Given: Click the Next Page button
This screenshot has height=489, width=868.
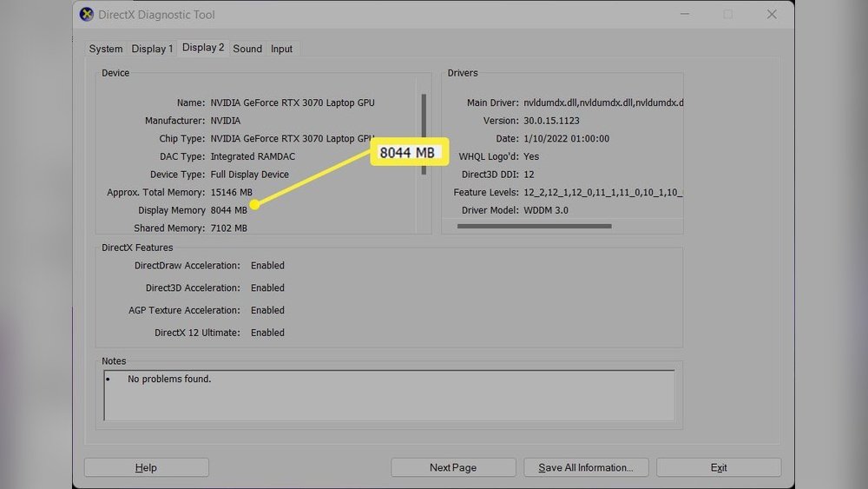Looking at the screenshot, I should 453,467.
